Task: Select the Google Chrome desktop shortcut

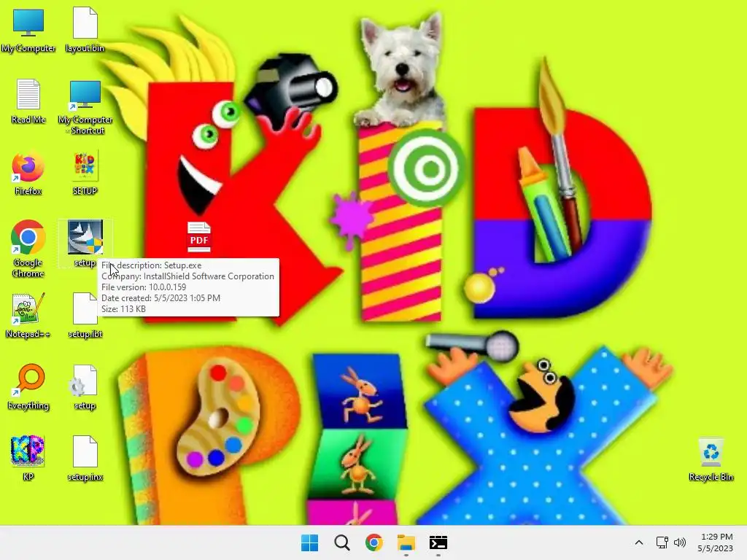Action: pyautogui.click(x=28, y=249)
